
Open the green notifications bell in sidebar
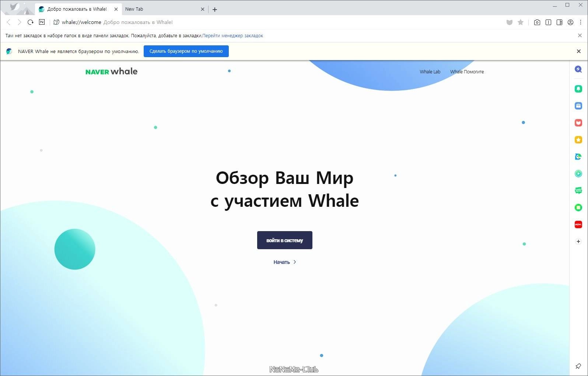pos(578,89)
